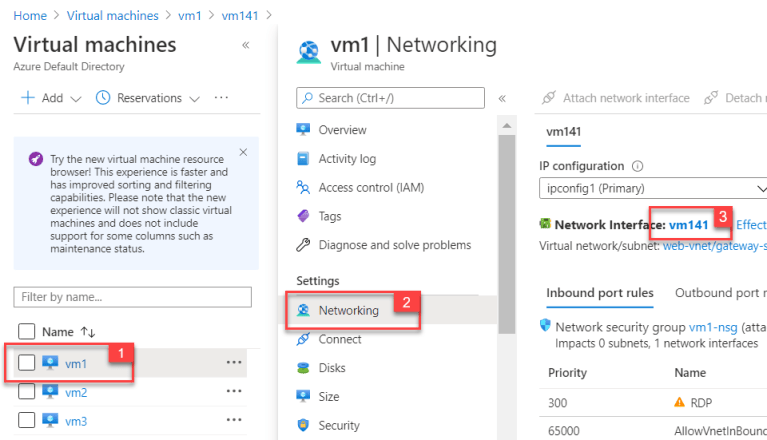Click Detach network interface
This screenshot has width=767, height=440.
point(735,98)
